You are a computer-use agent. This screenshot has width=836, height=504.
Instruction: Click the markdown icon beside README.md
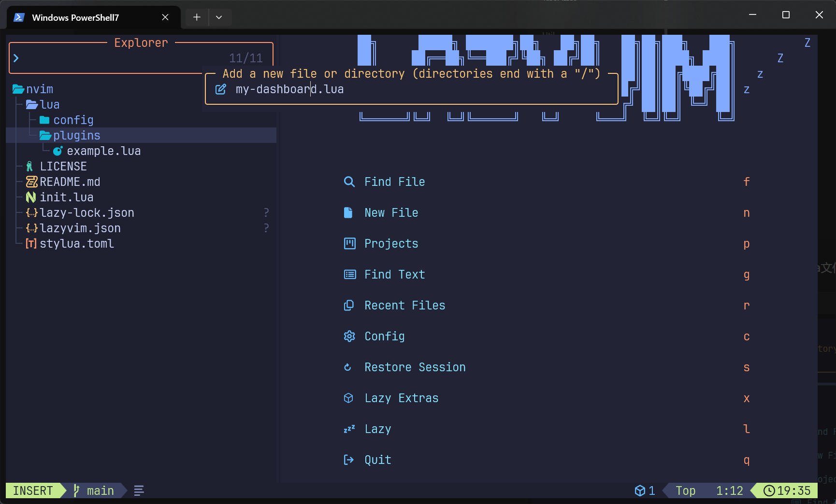tap(31, 182)
